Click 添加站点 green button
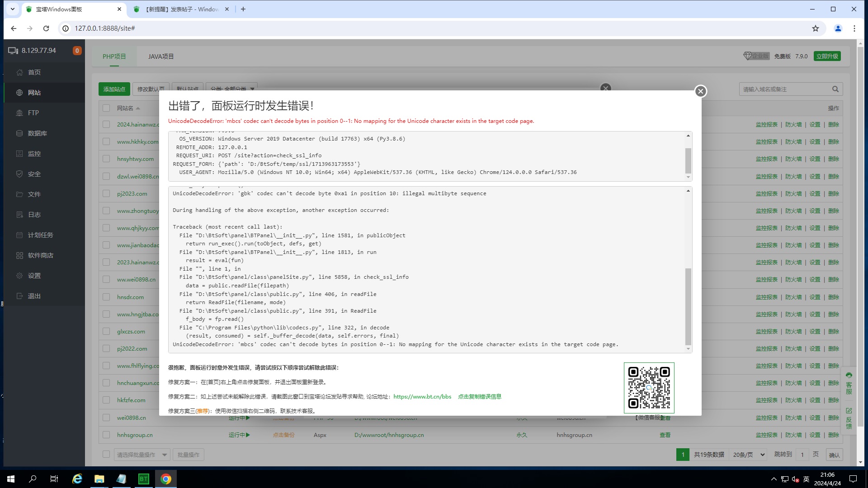 [x=114, y=89]
